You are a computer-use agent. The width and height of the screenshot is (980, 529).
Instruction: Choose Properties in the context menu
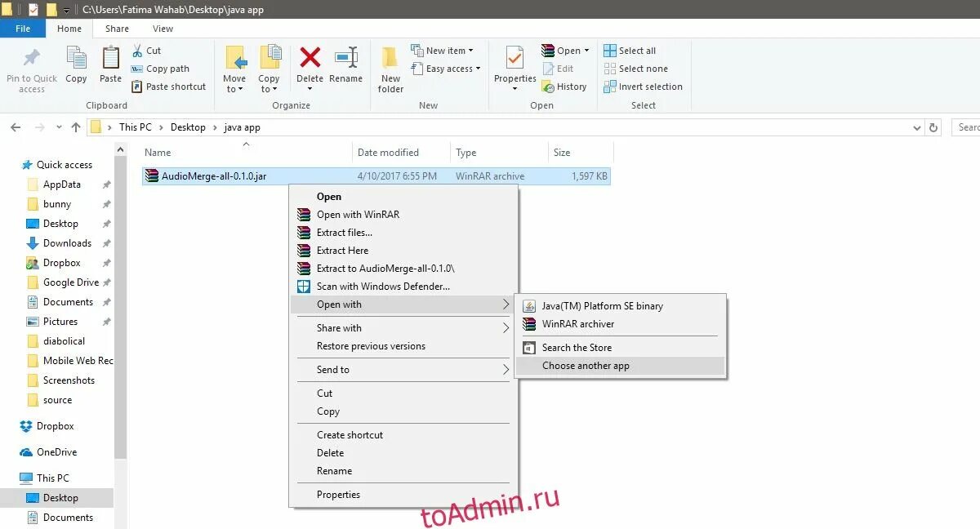click(403, 495)
